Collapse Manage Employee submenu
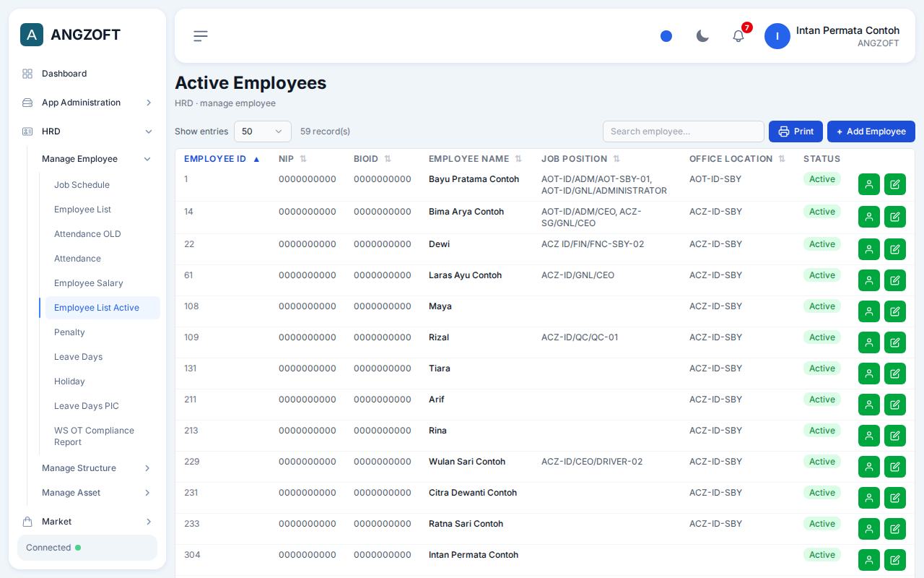Screen dimensions: 924x578 click(97, 159)
